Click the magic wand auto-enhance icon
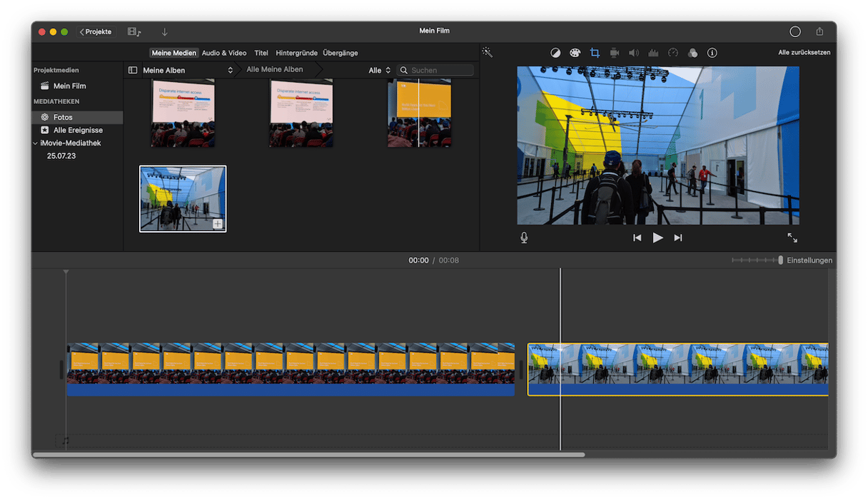The height and width of the screenshot is (500, 868). pos(488,53)
